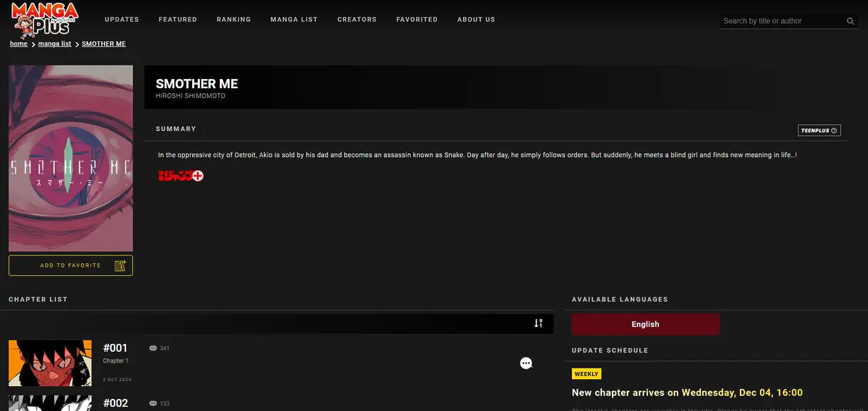Open the Featured menu item

[178, 19]
